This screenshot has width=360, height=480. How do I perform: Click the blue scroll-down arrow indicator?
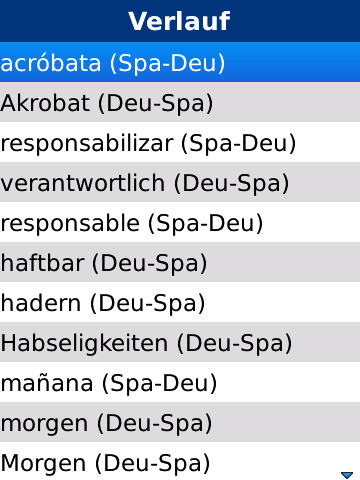347,475
